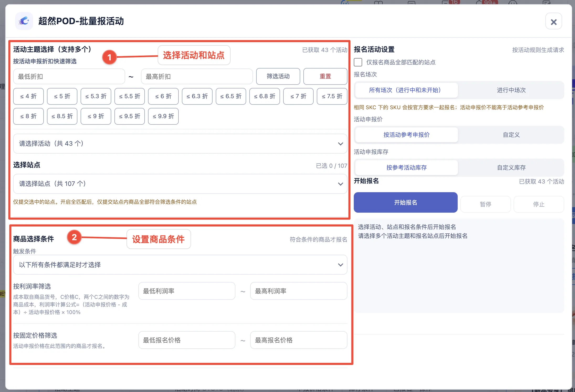Filter by ≤ 6.8 折 discount
Viewport: 575px width, 392px height.
(x=265, y=96)
